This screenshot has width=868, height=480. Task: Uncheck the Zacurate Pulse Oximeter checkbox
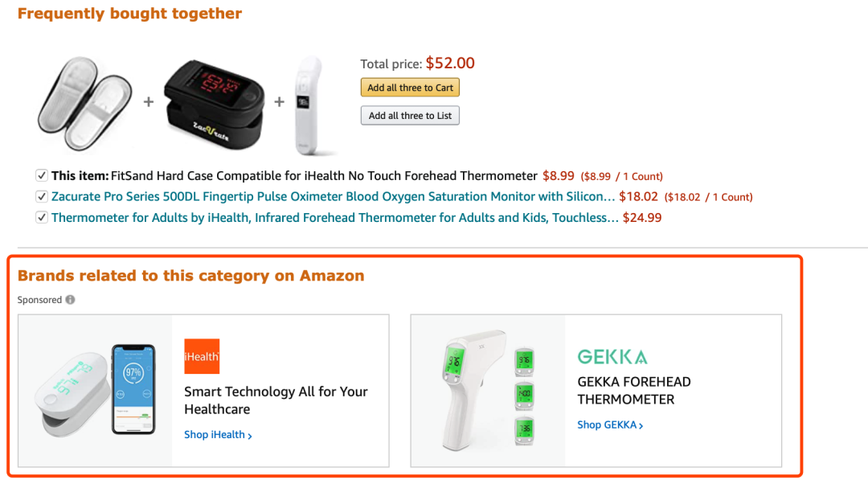(x=42, y=196)
